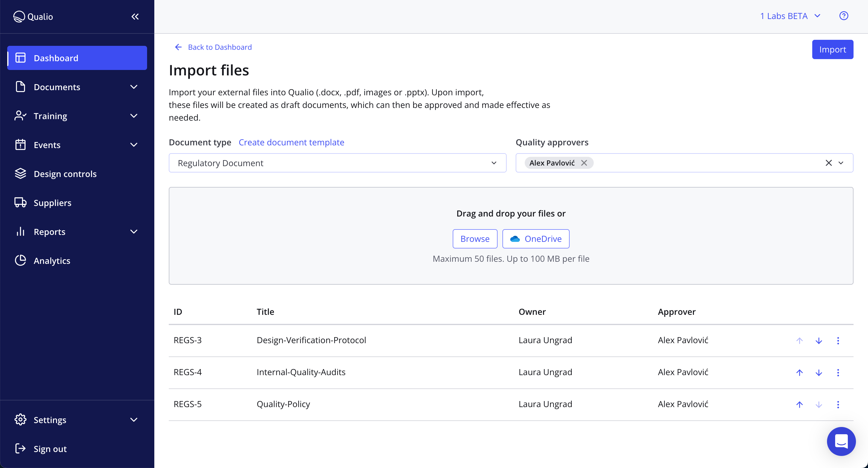Remove the Alex Pavlović approver chip
868x468 pixels.
point(584,163)
